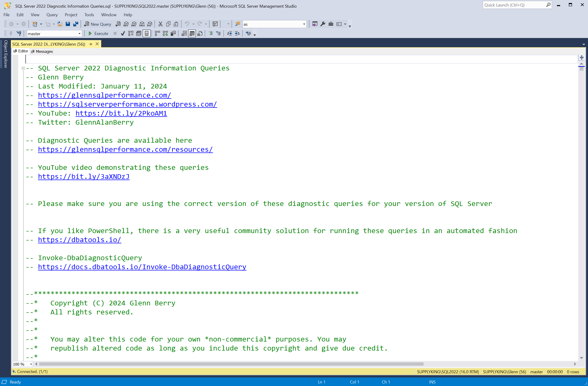This screenshot has height=386, width=588.
Task: Toggle Results to Text option
Action: coord(184,34)
